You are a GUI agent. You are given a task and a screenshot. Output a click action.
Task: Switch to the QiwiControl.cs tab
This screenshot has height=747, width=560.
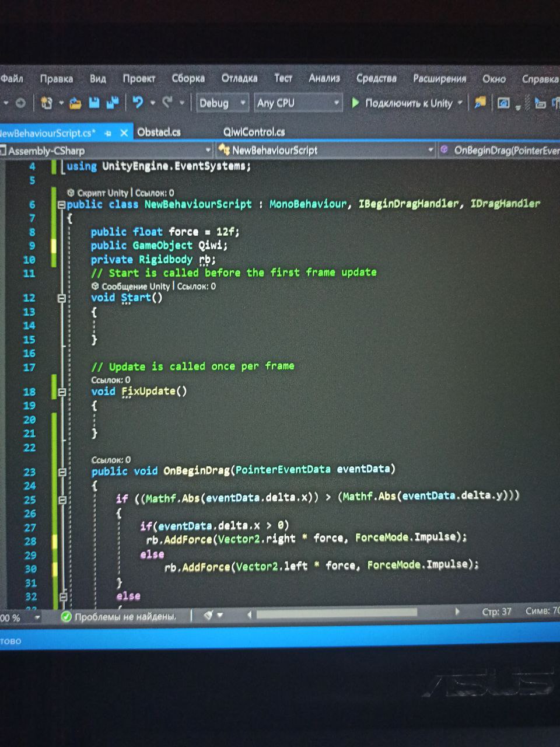[254, 132]
